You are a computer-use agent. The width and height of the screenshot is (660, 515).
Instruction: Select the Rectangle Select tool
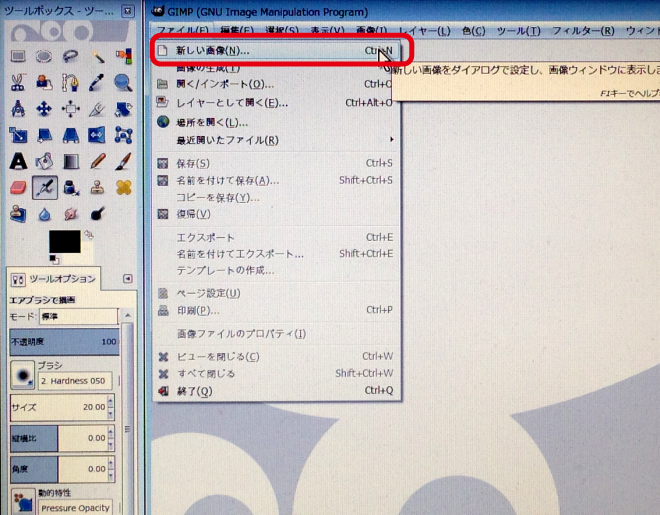point(18,56)
